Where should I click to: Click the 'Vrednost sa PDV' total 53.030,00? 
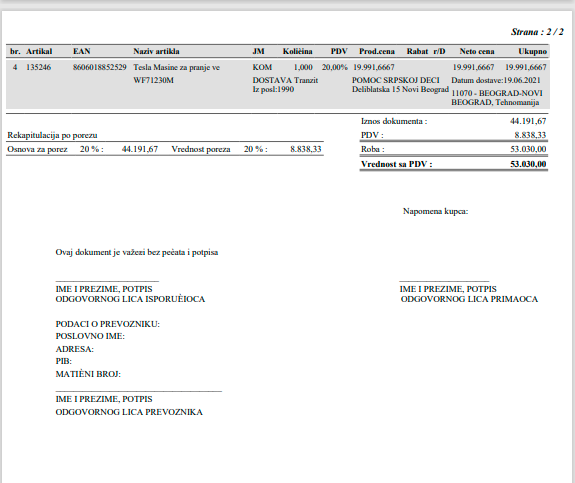tap(528, 164)
